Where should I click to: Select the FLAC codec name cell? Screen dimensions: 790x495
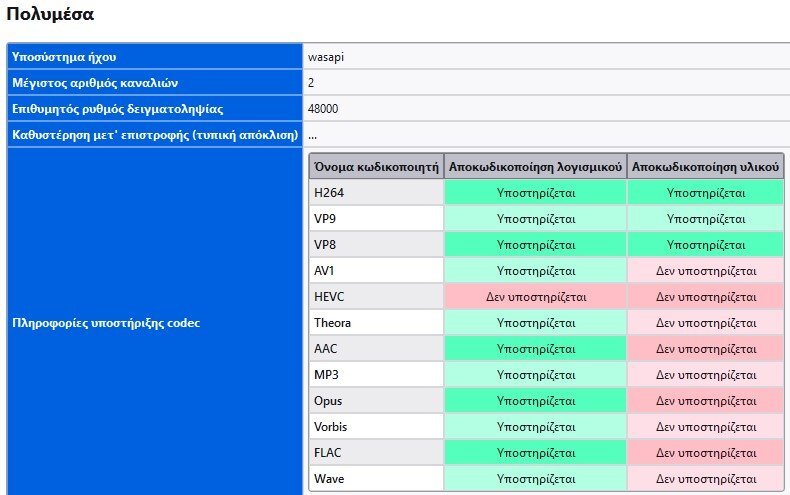pyautogui.click(x=376, y=453)
